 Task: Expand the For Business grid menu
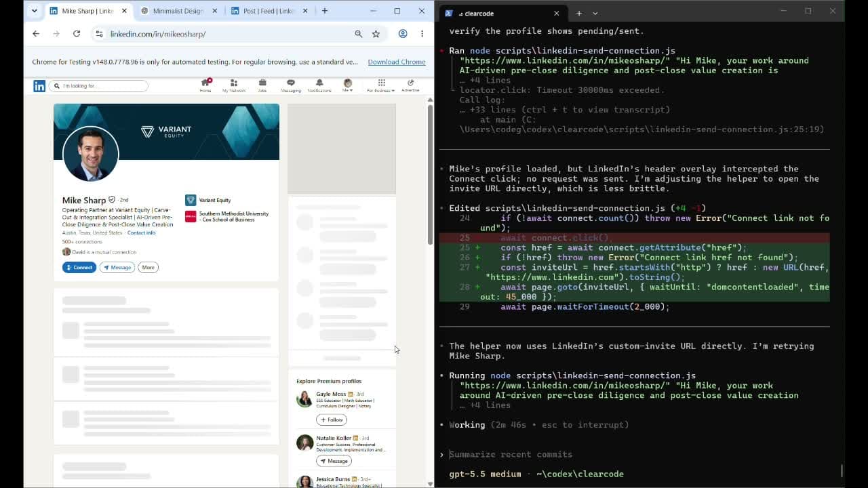381,85
